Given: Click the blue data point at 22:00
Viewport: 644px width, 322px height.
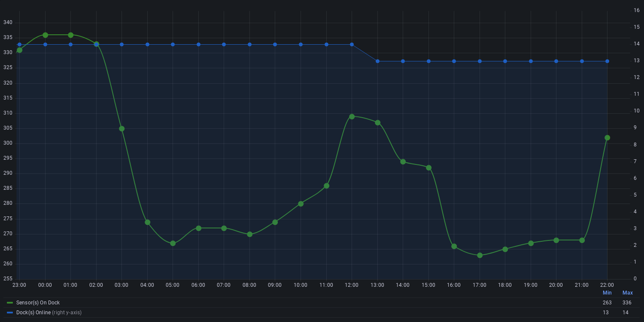Looking at the screenshot, I should (607, 61).
